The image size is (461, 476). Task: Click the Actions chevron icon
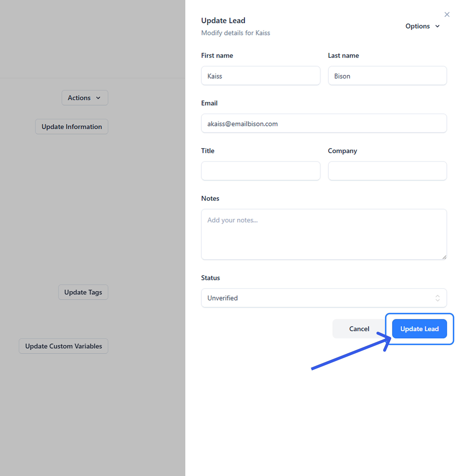[x=98, y=98]
